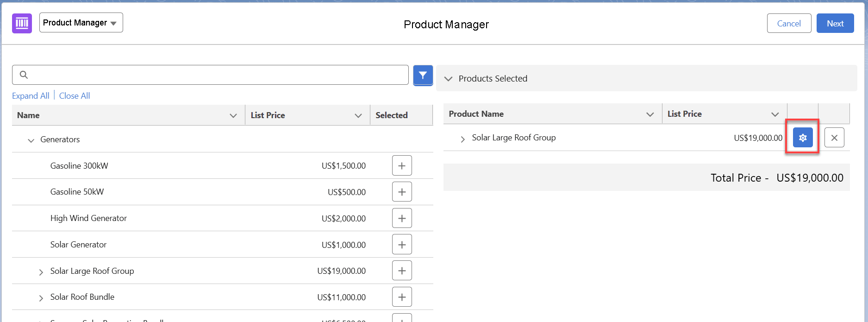
Task: Add Solar Generator with plus button
Action: click(x=401, y=244)
